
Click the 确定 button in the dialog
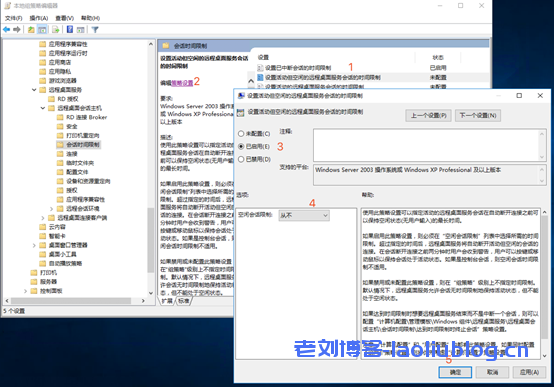[x=455, y=372]
